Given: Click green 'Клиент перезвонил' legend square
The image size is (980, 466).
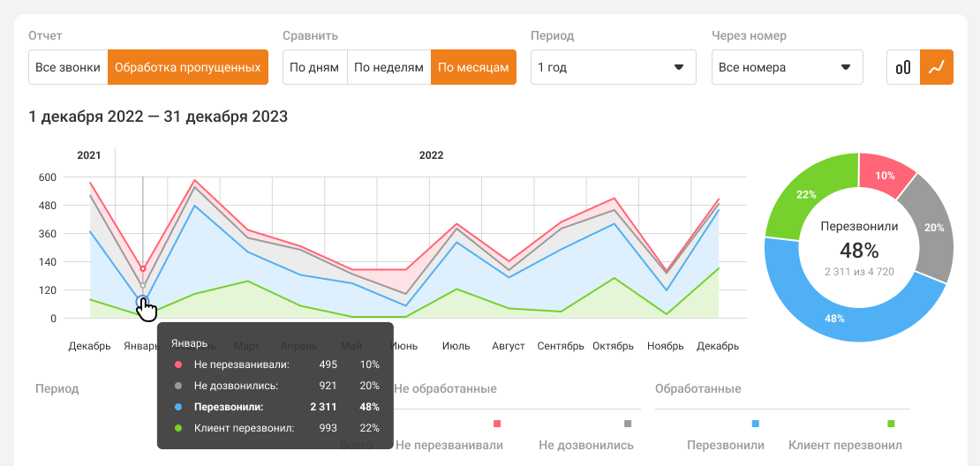Looking at the screenshot, I should click(x=891, y=425).
